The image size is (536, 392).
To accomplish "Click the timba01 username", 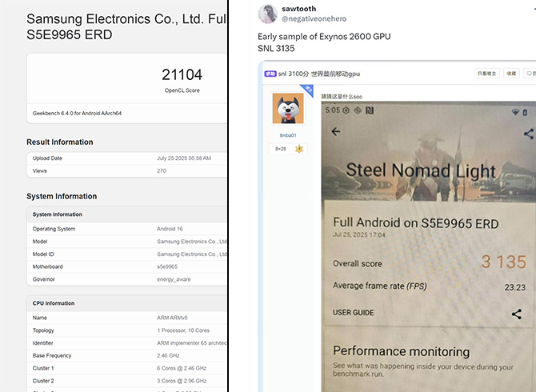I will [287, 135].
